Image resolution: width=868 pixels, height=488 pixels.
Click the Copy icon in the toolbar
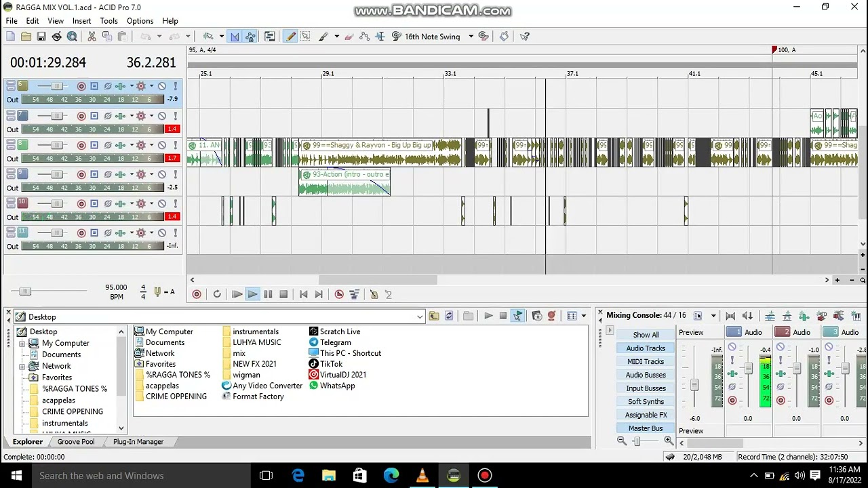106,37
